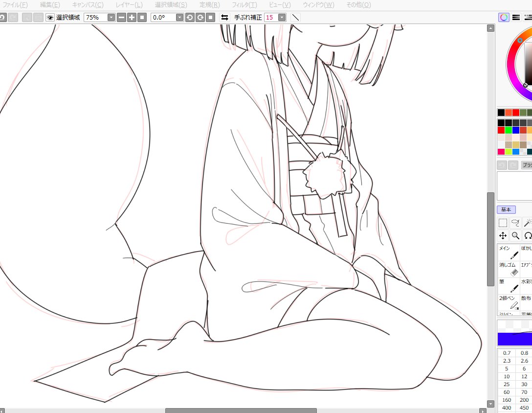Image resolution: width=532 pixels, height=413 pixels.
Task: Rotate the canvas counterclockwise
Action: (190, 18)
